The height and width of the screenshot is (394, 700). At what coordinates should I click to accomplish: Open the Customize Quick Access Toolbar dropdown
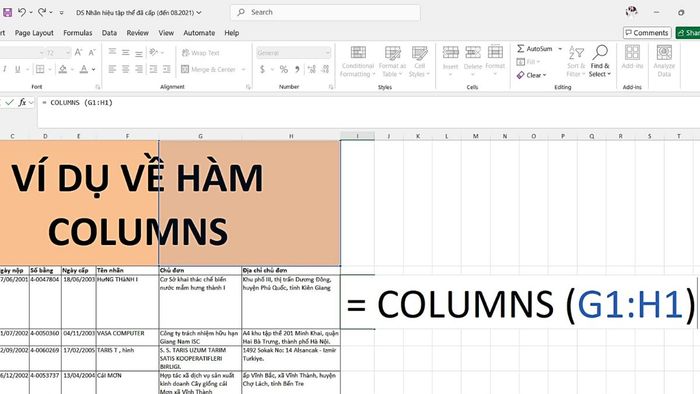click(x=62, y=12)
